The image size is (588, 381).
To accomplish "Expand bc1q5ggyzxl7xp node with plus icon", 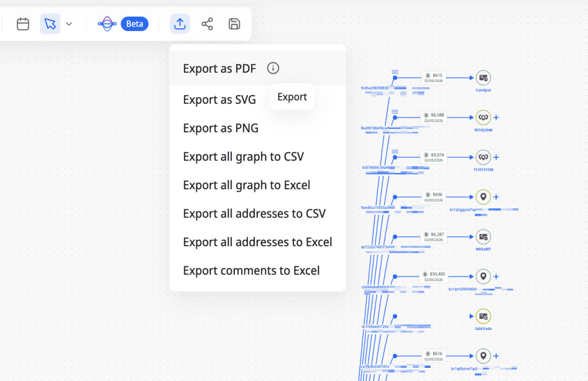I will pyautogui.click(x=496, y=197).
